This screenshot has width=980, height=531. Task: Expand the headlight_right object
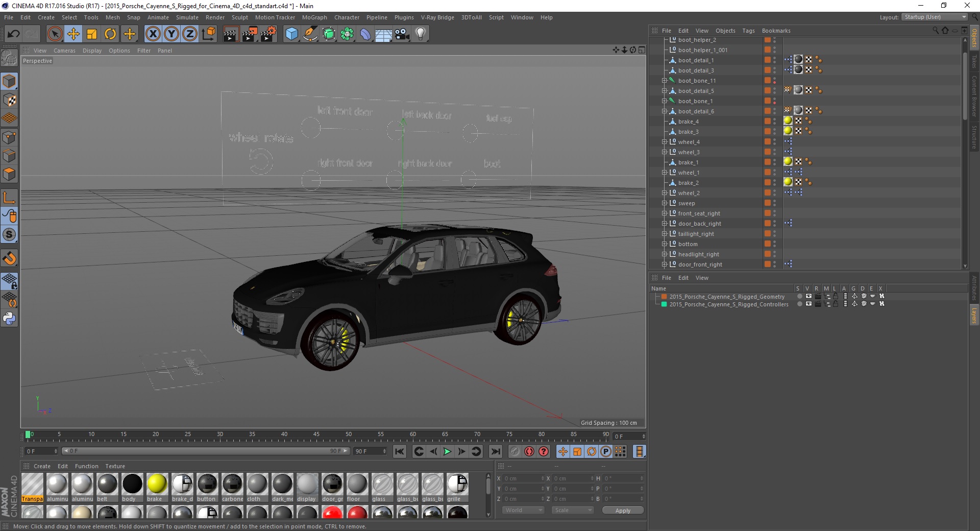pos(665,254)
